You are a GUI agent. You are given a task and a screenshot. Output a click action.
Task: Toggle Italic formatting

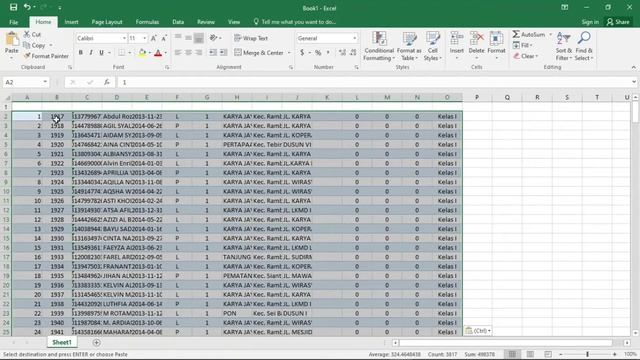click(91, 53)
